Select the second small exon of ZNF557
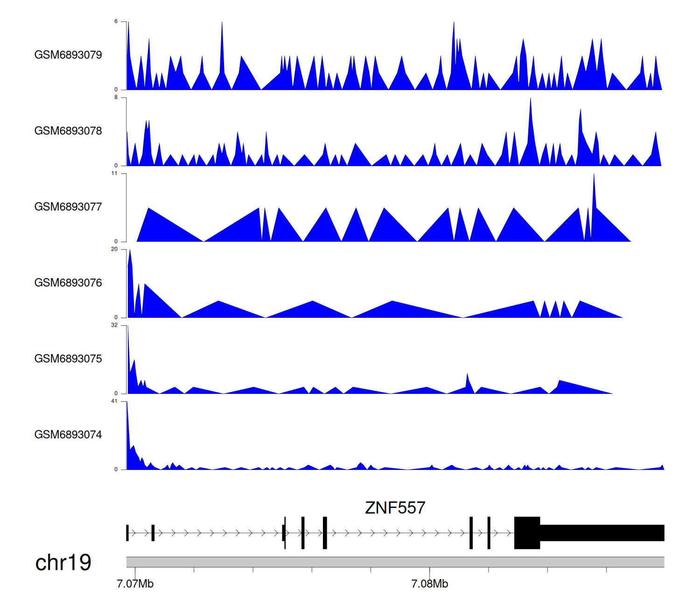700x616 pixels. pyautogui.click(x=153, y=533)
